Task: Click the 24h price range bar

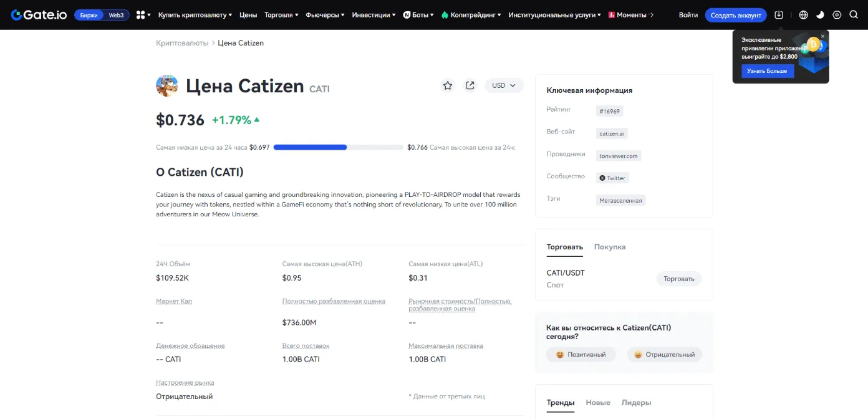Action: [x=338, y=148]
